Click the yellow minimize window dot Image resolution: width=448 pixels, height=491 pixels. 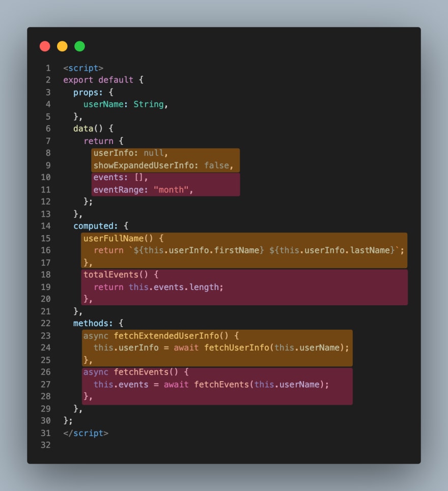(x=62, y=46)
